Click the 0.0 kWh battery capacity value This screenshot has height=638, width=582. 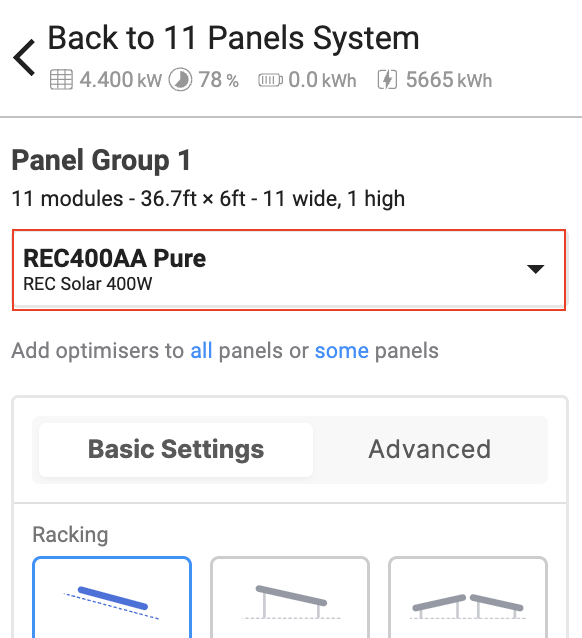(x=322, y=80)
